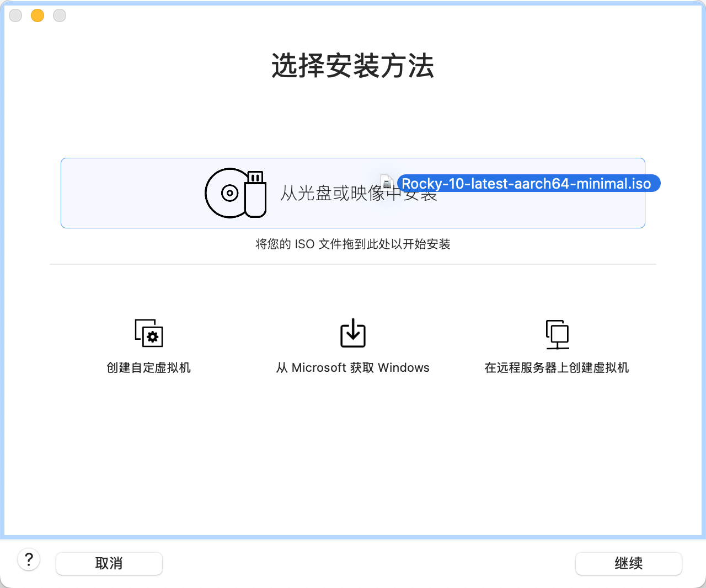706x588 pixels.
Task: Click the custom virtual machine gear icon
Action: click(149, 333)
